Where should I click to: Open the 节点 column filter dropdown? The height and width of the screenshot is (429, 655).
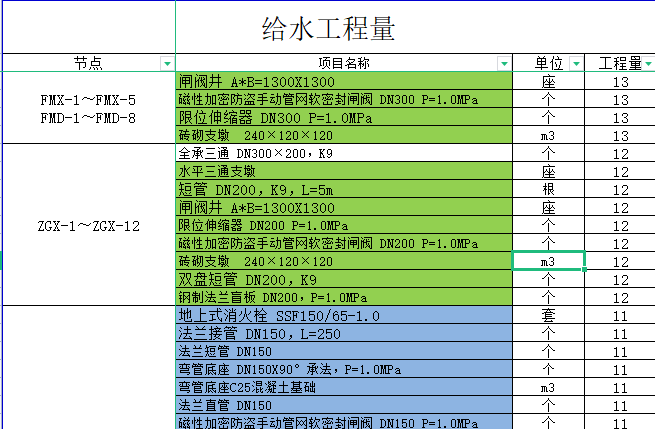pyautogui.click(x=167, y=63)
